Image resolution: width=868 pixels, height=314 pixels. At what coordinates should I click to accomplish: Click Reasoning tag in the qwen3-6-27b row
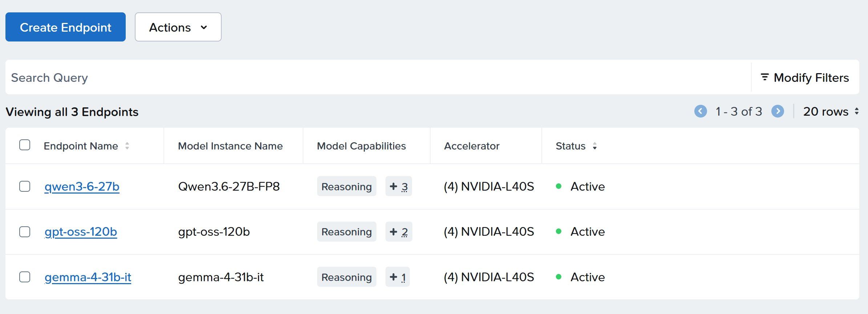click(x=347, y=186)
